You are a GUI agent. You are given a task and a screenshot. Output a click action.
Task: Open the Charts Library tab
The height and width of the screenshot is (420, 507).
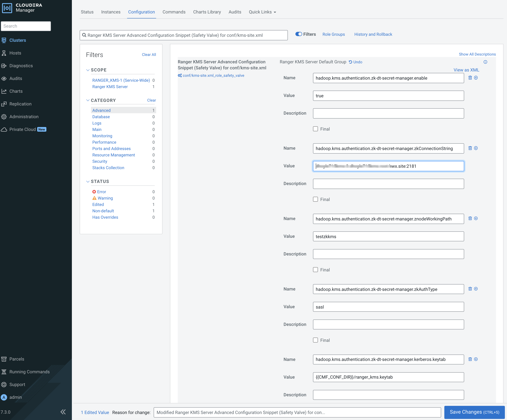click(x=207, y=12)
